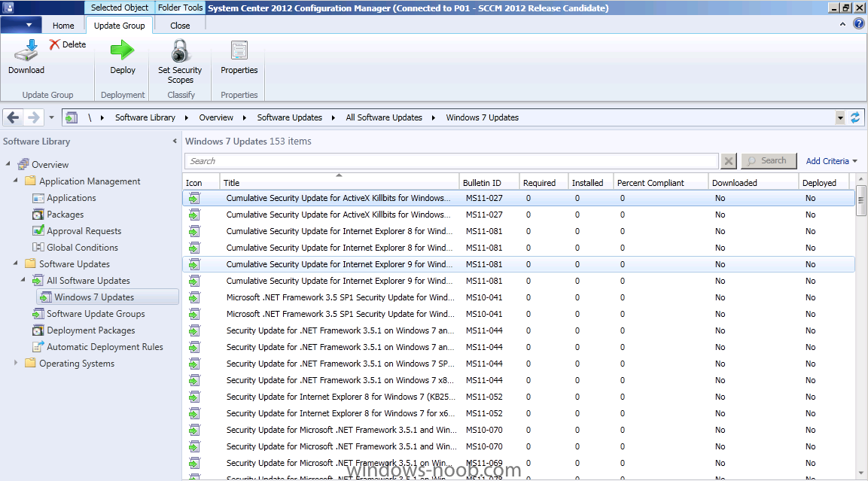Screen dimensions: 868x481
Task: Go back with the navigation back arrow
Action: pyautogui.click(x=14, y=117)
